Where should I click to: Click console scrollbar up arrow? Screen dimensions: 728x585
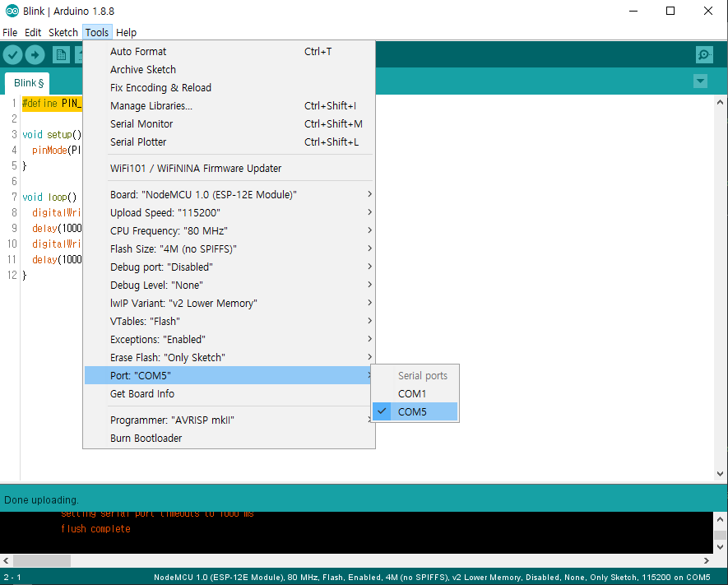coord(720,519)
